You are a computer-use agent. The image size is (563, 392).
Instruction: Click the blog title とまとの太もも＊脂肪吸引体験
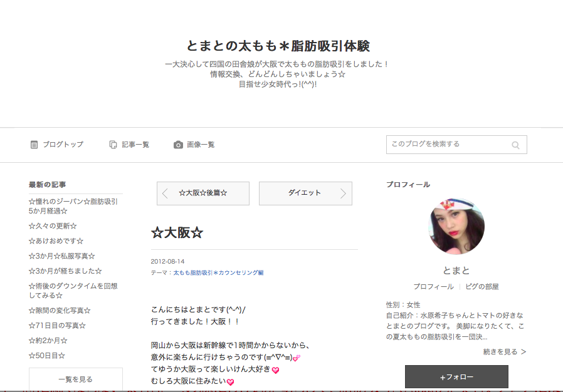278,46
